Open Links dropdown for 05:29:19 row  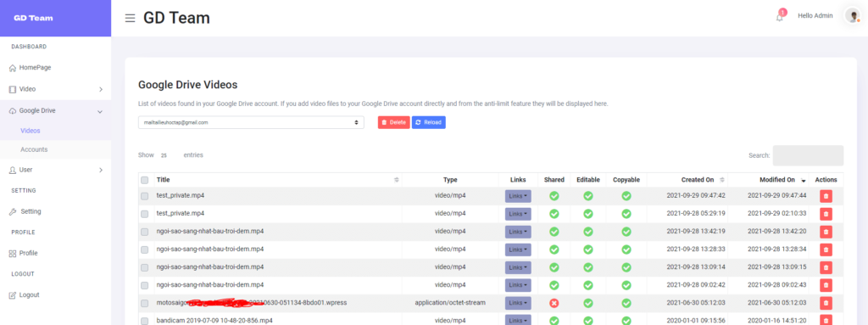(518, 214)
